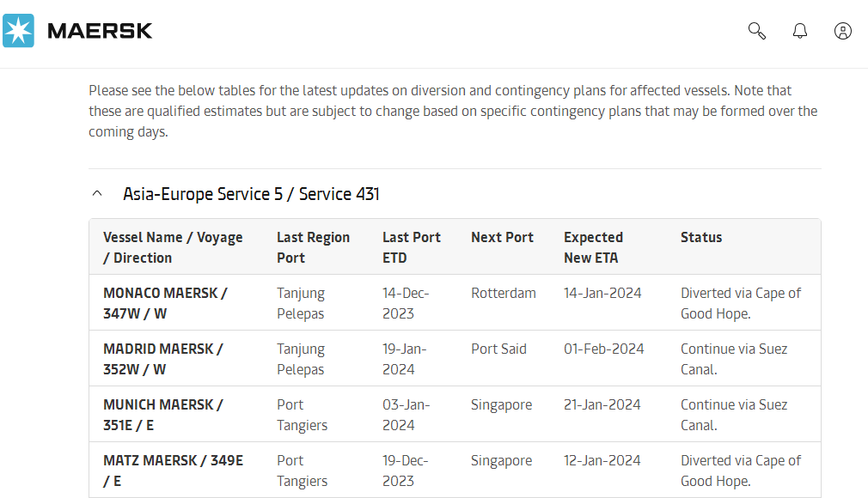Viewport: 868px width, 498px height.
Task: Click the 21-Jan-2024 expected ETA cell
Action: 602,404
